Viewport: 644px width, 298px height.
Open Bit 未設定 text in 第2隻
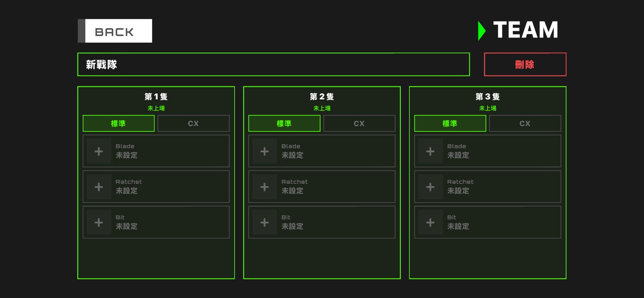pos(293,226)
